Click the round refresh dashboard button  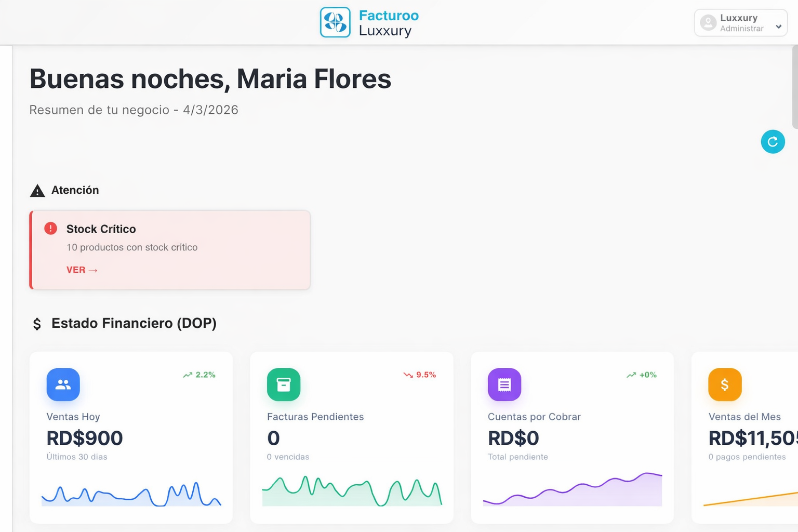pos(773,142)
